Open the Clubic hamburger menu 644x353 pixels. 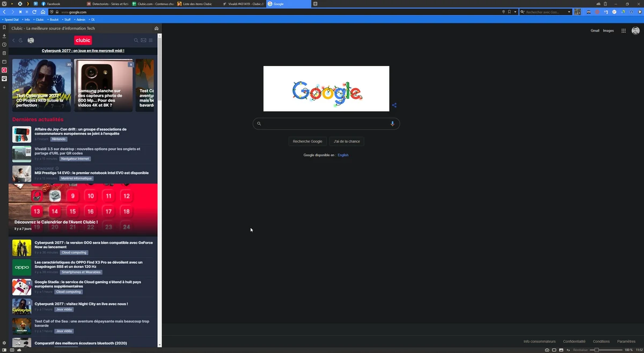[x=151, y=40]
